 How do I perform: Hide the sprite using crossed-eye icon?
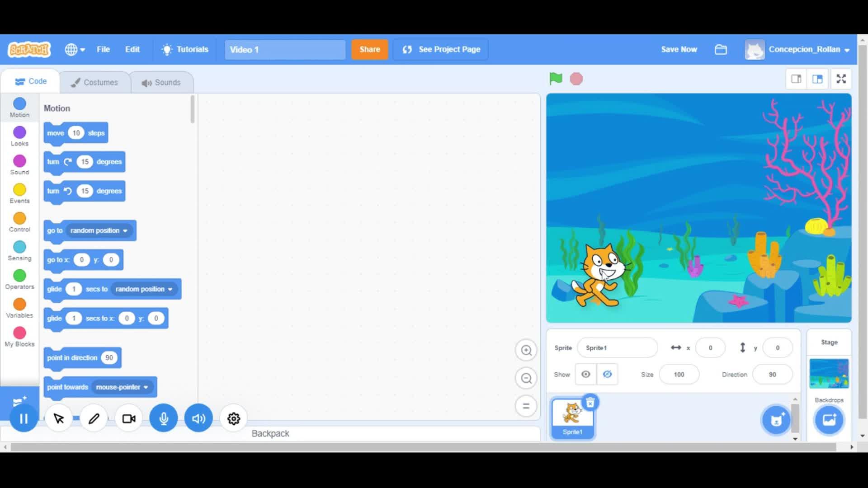(607, 374)
